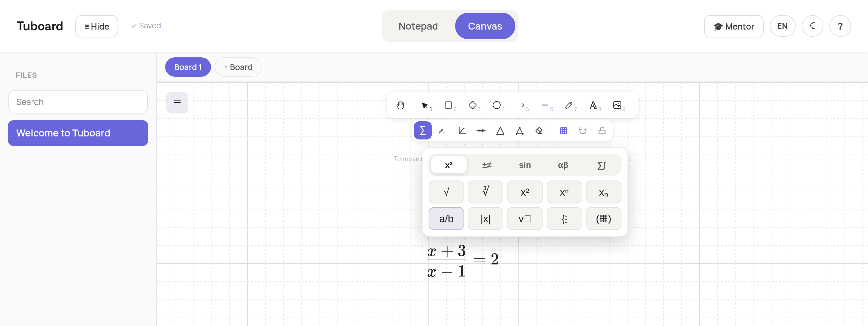Insert a/b fraction template
Image resolution: width=868 pixels, height=326 pixels.
point(446,218)
